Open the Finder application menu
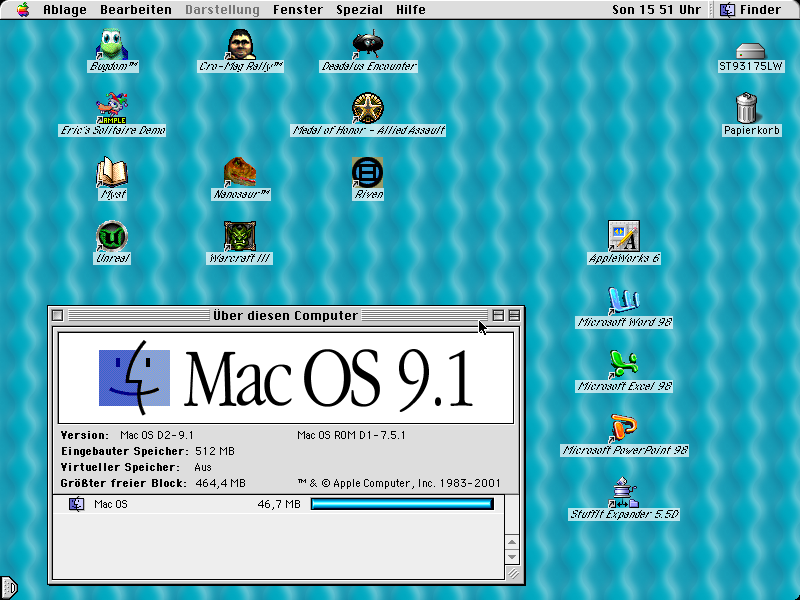The width and height of the screenshot is (800, 600). [x=750, y=10]
